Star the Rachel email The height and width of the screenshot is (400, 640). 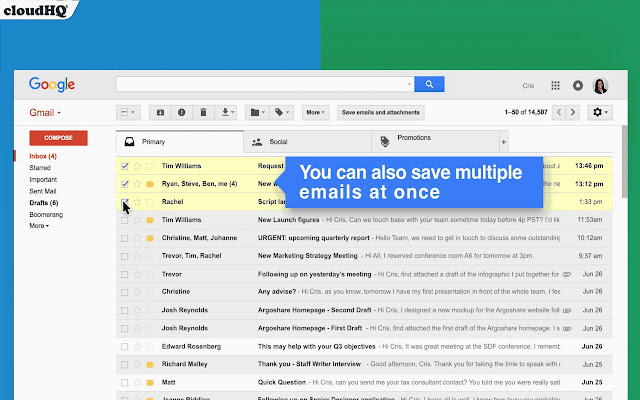tap(138, 202)
